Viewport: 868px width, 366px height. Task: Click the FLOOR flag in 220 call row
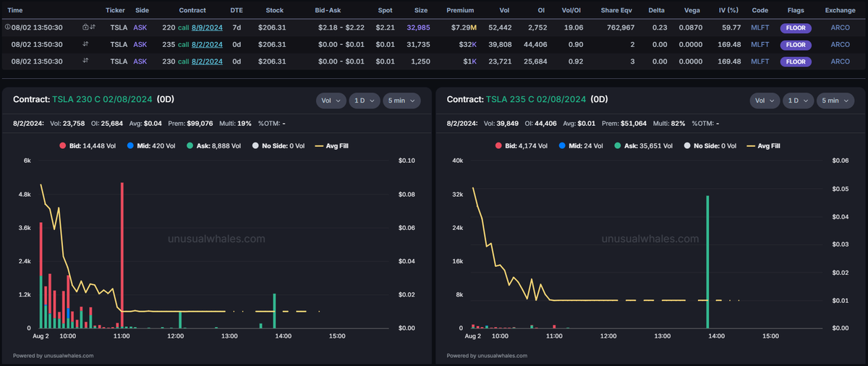tap(796, 27)
